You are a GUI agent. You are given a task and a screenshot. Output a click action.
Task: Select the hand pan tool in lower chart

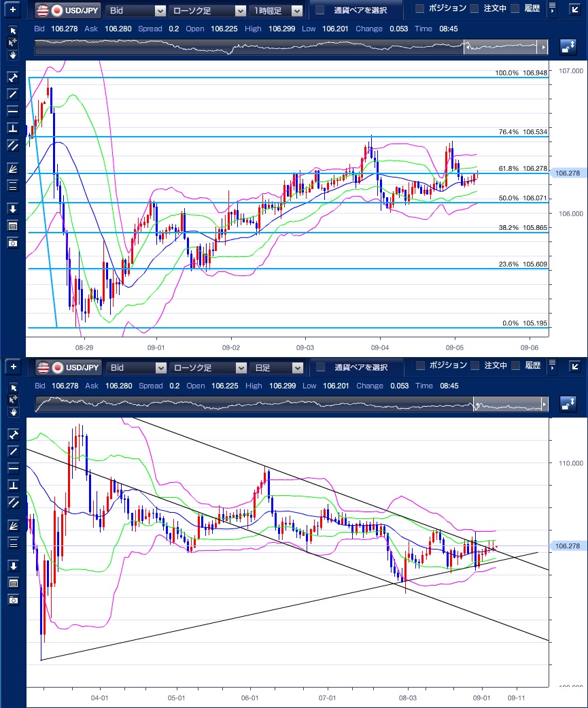[x=12, y=411]
